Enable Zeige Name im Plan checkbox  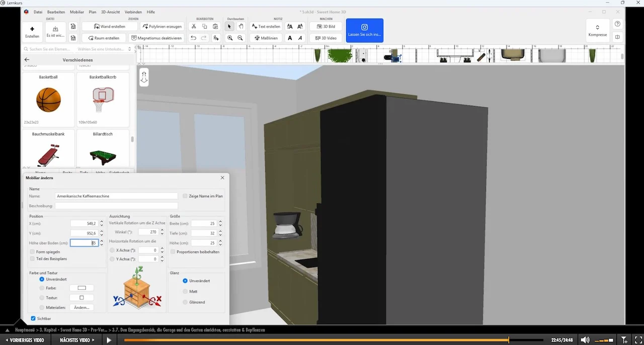(x=185, y=196)
